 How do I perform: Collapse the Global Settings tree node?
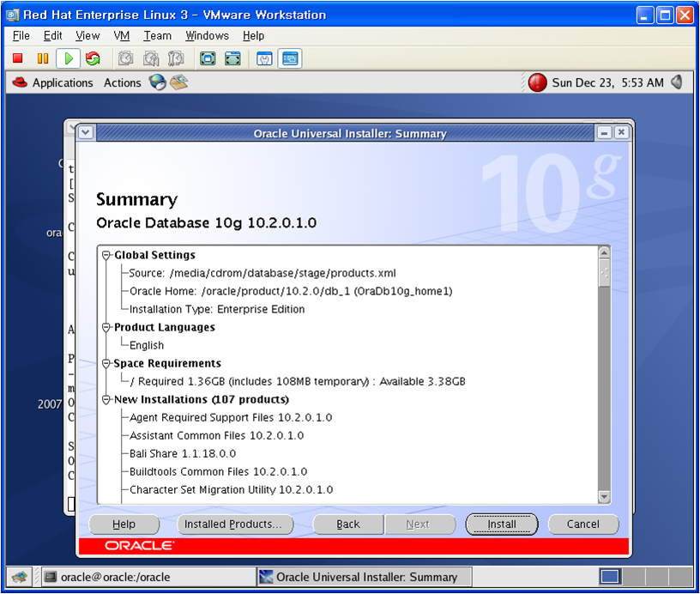tap(106, 255)
